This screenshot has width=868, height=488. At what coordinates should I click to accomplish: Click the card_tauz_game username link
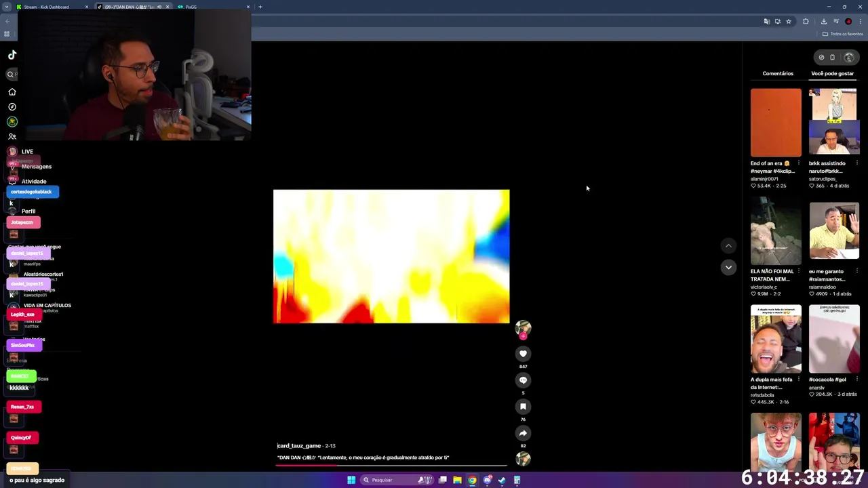coord(299,445)
